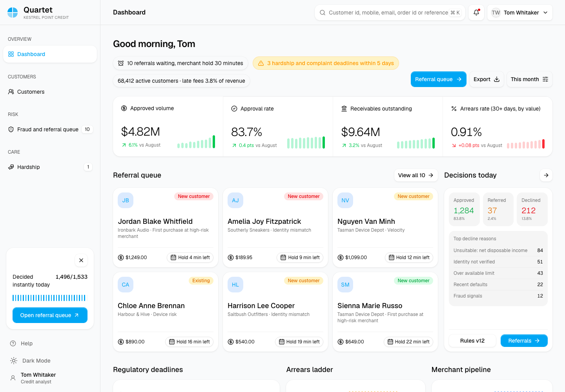Click Hold 22 min left badge

[408, 342]
